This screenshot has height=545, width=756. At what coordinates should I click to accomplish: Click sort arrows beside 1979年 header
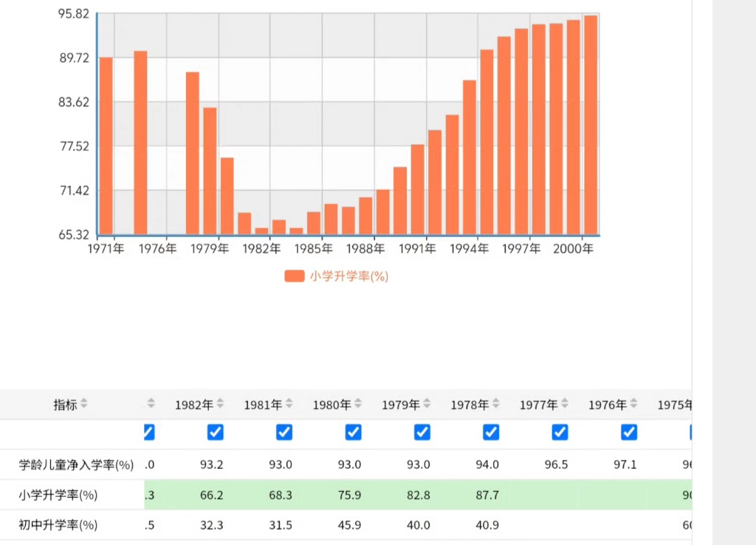tap(427, 404)
